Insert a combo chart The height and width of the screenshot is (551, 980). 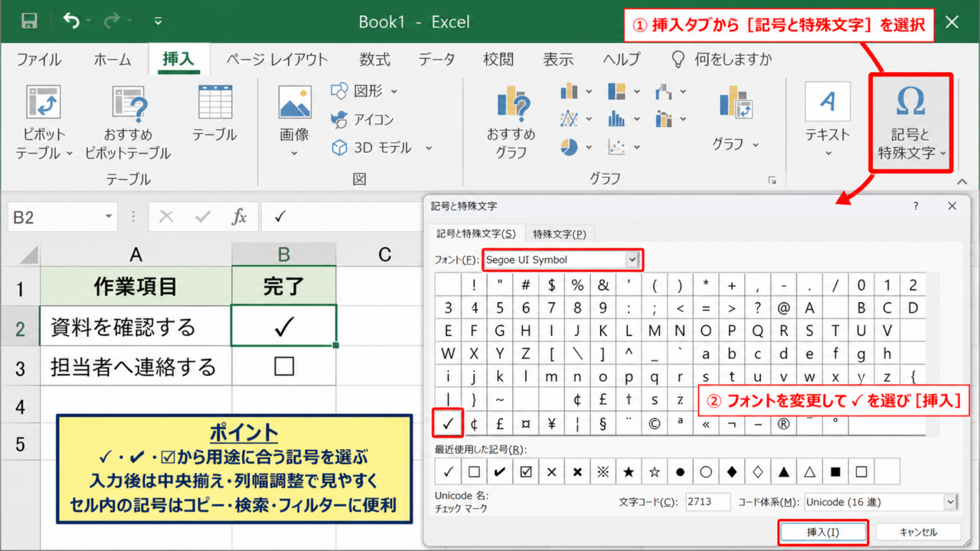coord(671,119)
